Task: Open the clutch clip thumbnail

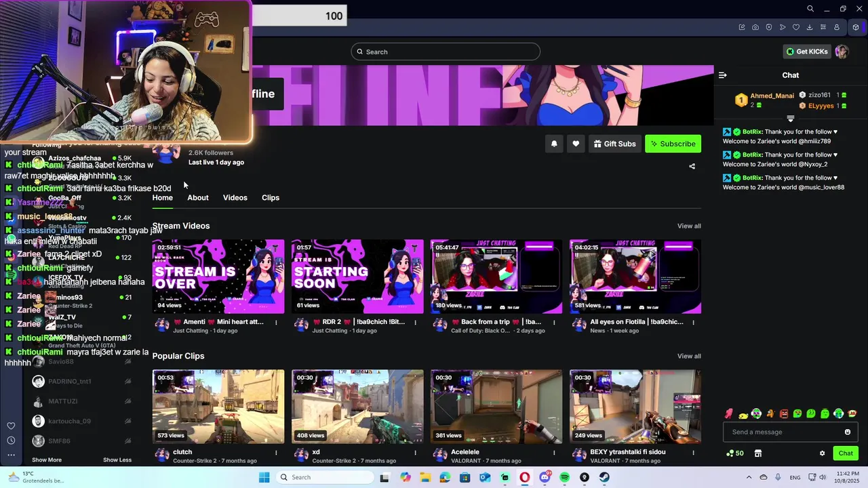Action: (218, 407)
